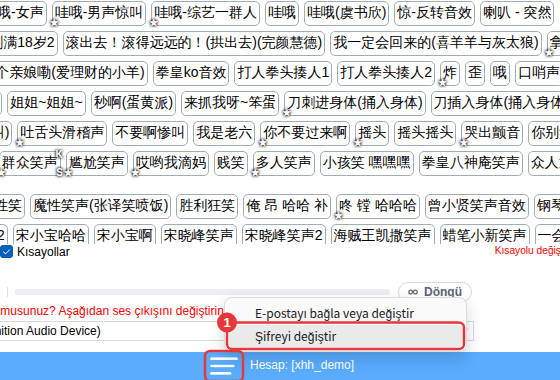Play the 哎哟我滴妈 sound
Viewport: 560px width, 380px height.
click(x=171, y=163)
